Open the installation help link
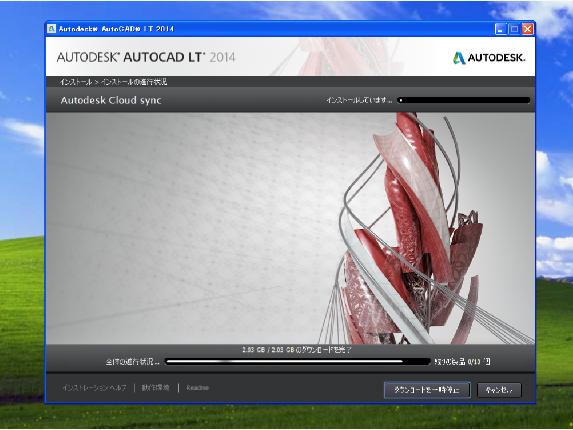The height and width of the screenshot is (430, 573). (x=94, y=388)
